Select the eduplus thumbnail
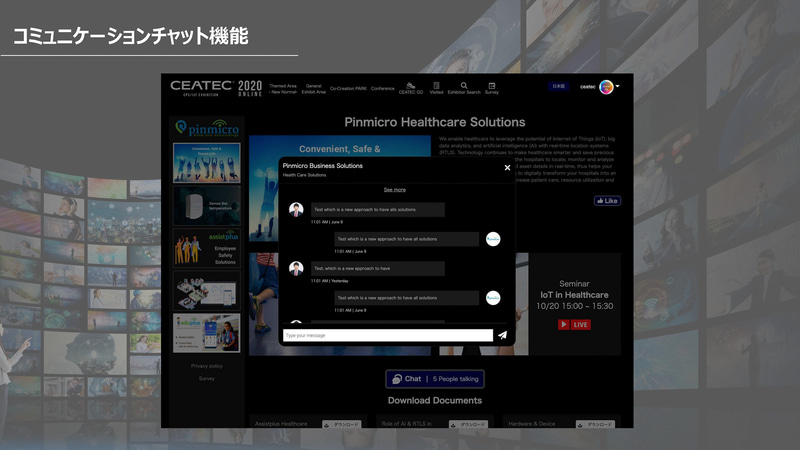 pyautogui.click(x=207, y=333)
